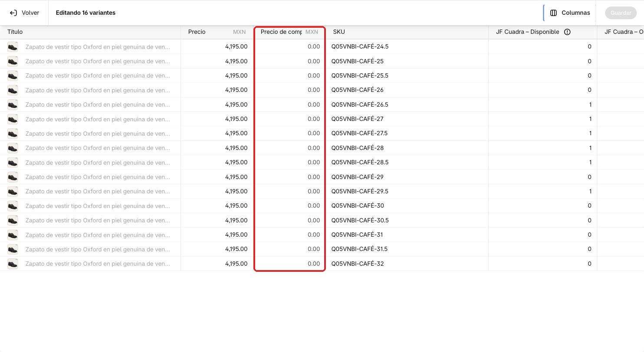The width and height of the screenshot is (644, 352).
Task: Go back using the Volver button
Action: coord(24,13)
